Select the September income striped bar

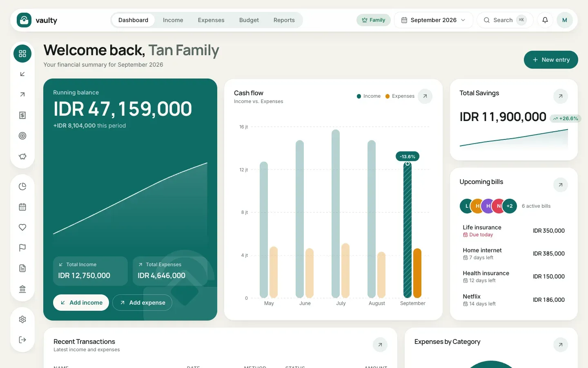point(408,230)
